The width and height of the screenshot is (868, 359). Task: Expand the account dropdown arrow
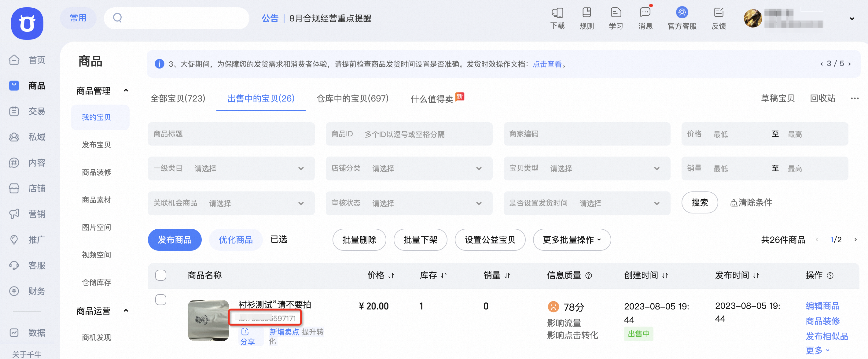coord(852,19)
